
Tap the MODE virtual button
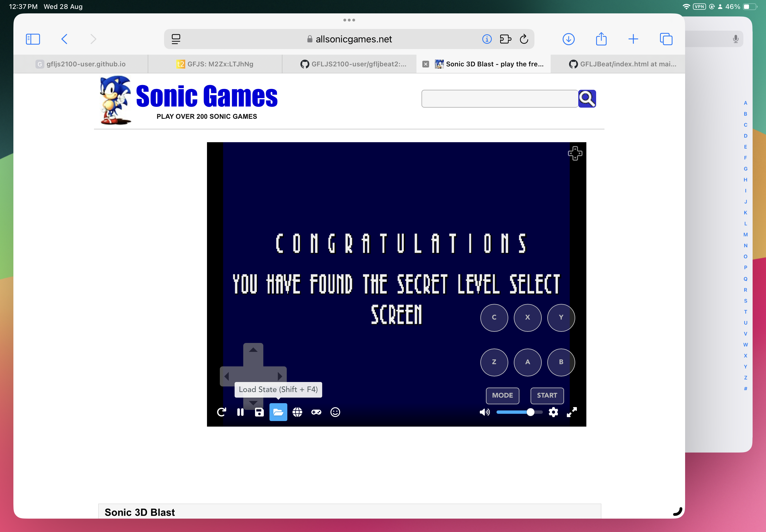503,395
